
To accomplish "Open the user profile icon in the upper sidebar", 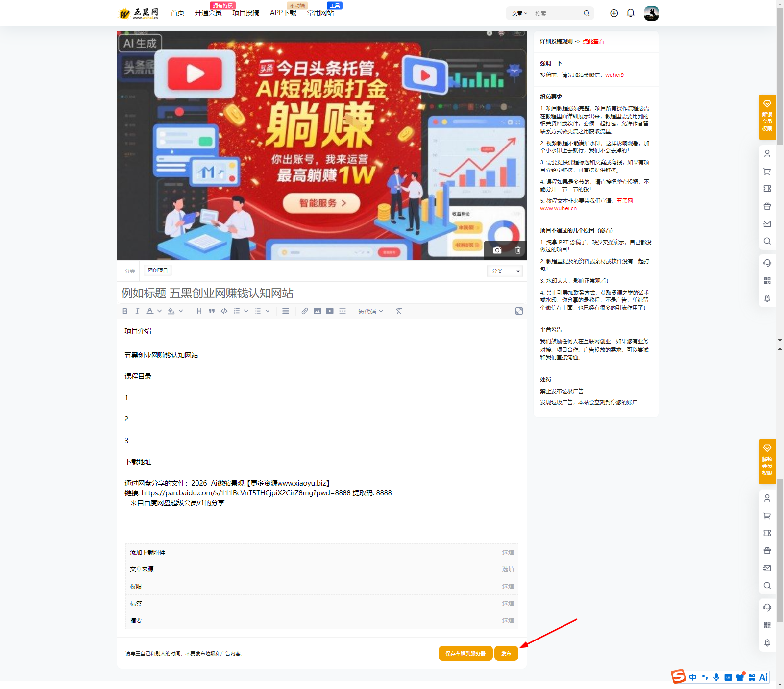I will point(767,153).
